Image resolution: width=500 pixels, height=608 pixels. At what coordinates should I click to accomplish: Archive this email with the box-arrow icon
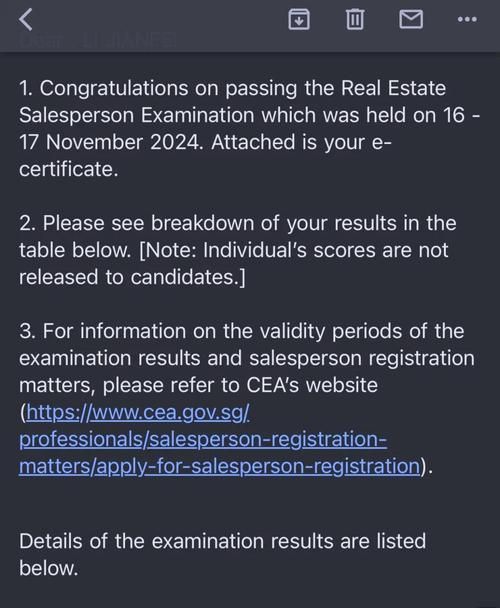(299, 19)
